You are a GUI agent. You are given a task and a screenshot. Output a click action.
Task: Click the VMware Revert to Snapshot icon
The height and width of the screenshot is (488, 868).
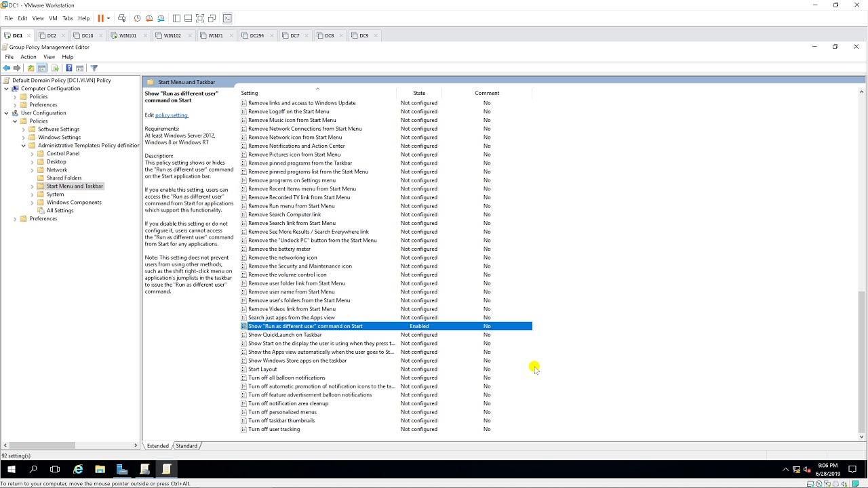pos(149,18)
